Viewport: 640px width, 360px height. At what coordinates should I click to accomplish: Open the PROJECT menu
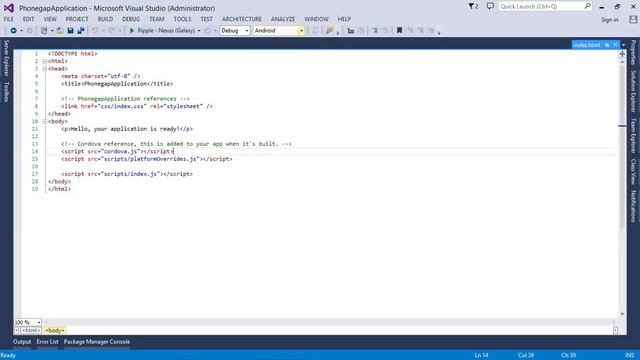click(x=77, y=19)
